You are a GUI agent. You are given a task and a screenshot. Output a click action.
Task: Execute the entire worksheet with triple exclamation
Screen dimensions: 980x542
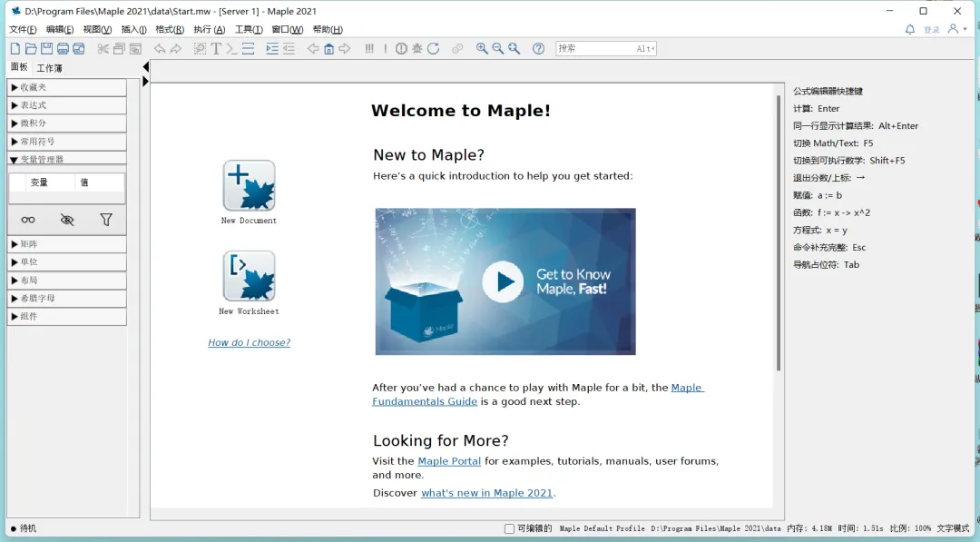pos(369,49)
